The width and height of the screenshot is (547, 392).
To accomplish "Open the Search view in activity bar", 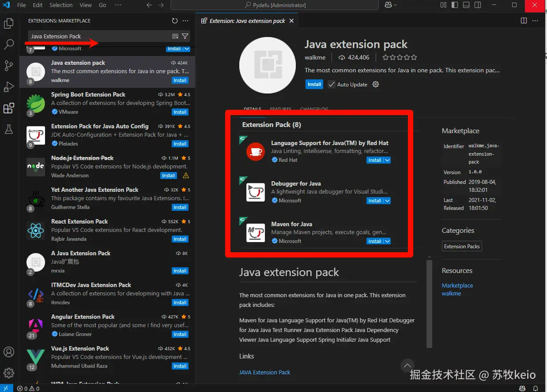I will pos(9,45).
